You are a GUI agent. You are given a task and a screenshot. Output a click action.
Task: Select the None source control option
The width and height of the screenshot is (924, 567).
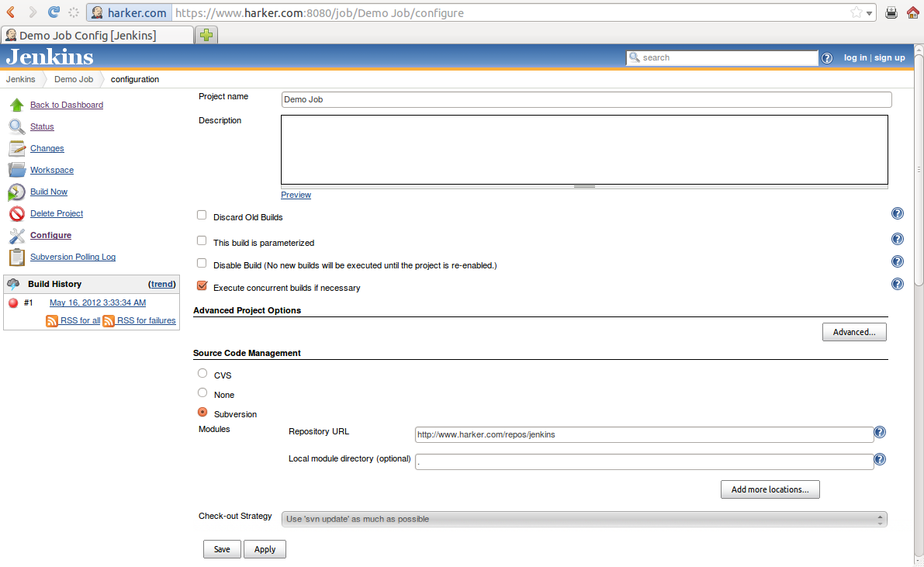point(202,392)
